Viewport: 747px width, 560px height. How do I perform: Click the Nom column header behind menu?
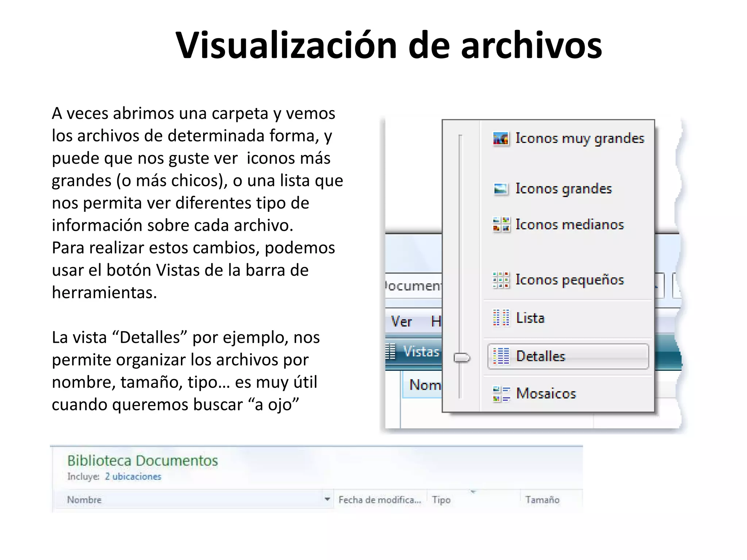(422, 385)
